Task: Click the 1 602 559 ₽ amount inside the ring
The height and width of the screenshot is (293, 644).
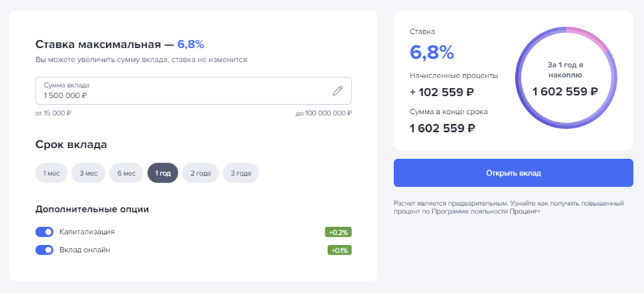Action: 565,92
